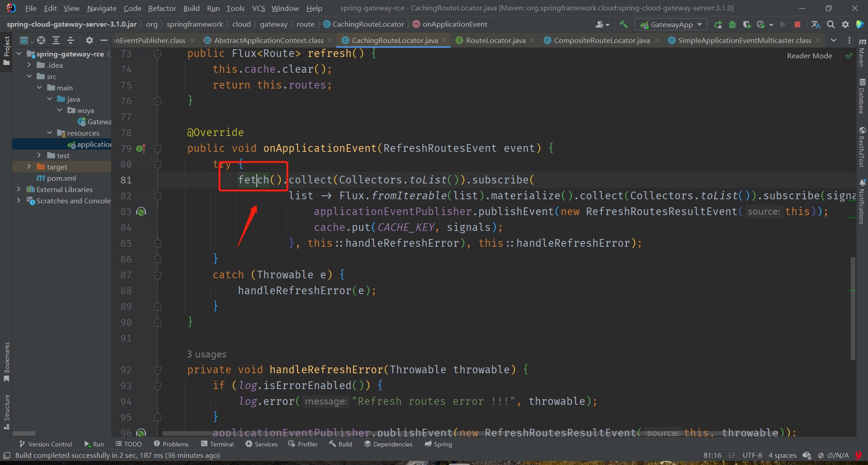Click the Build hammer icon in toolbar
The width and height of the screenshot is (868, 465).
pyautogui.click(x=623, y=24)
